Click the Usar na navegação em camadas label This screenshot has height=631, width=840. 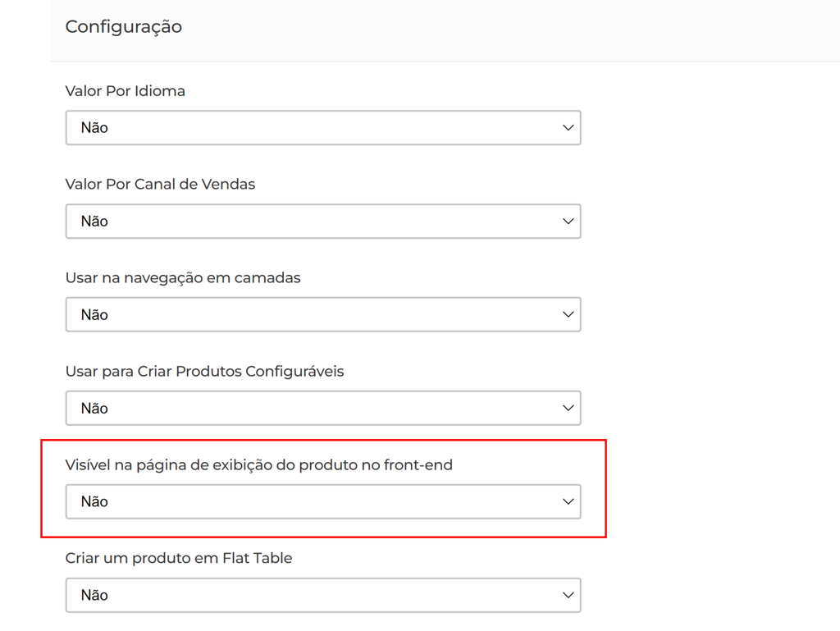coord(183,278)
